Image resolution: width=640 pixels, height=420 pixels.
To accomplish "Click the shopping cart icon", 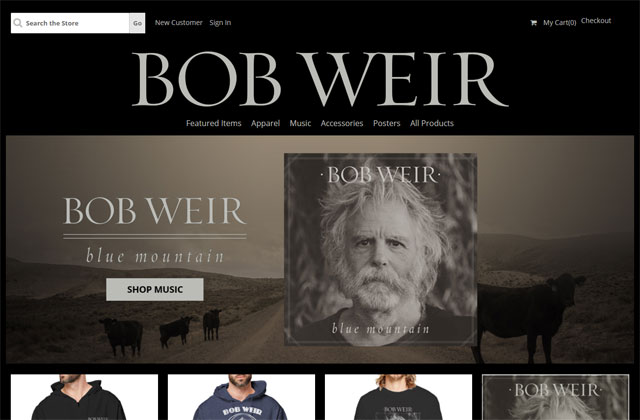I will 533,23.
